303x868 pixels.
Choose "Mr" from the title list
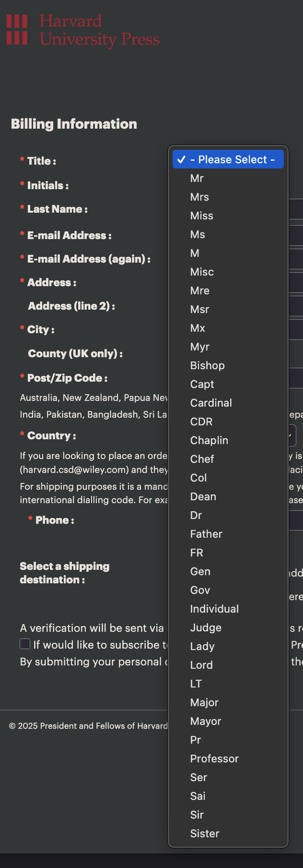pos(197,178)
